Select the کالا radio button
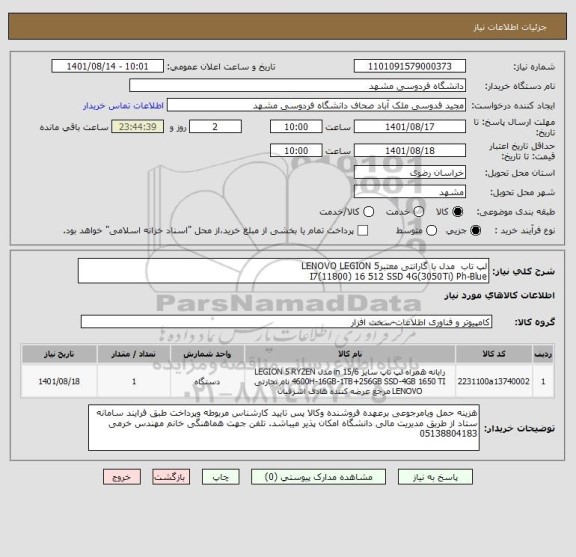Screen dimensions: 576x557 tap(458, 212)
